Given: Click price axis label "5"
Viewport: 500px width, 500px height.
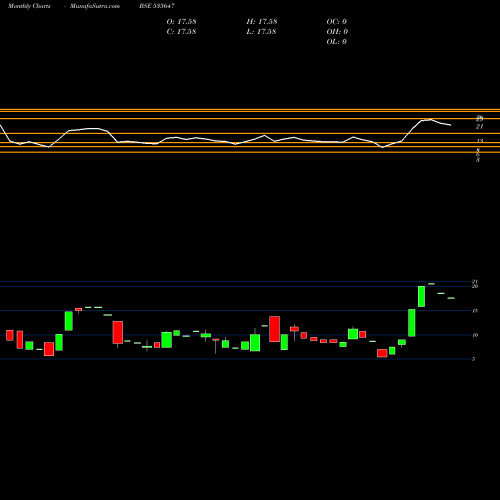Looking at the screenshot, I should [x=473, y=359].
